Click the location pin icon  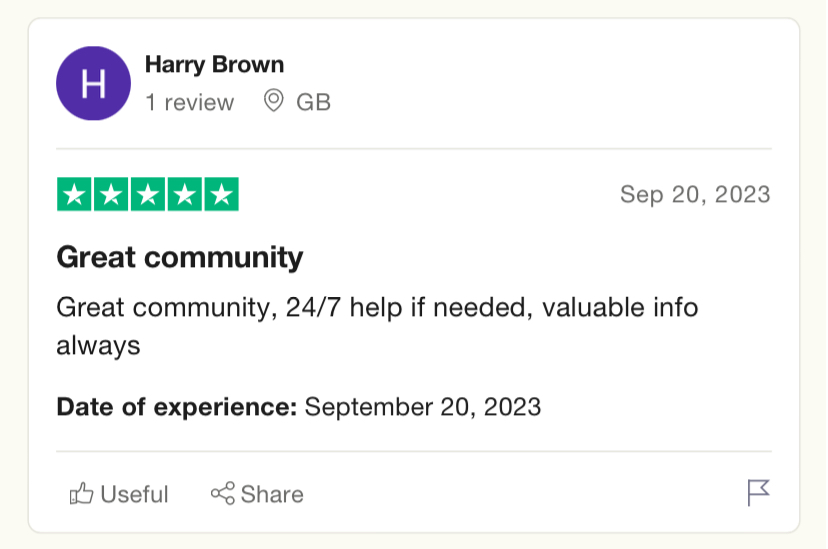coord(274,101)
